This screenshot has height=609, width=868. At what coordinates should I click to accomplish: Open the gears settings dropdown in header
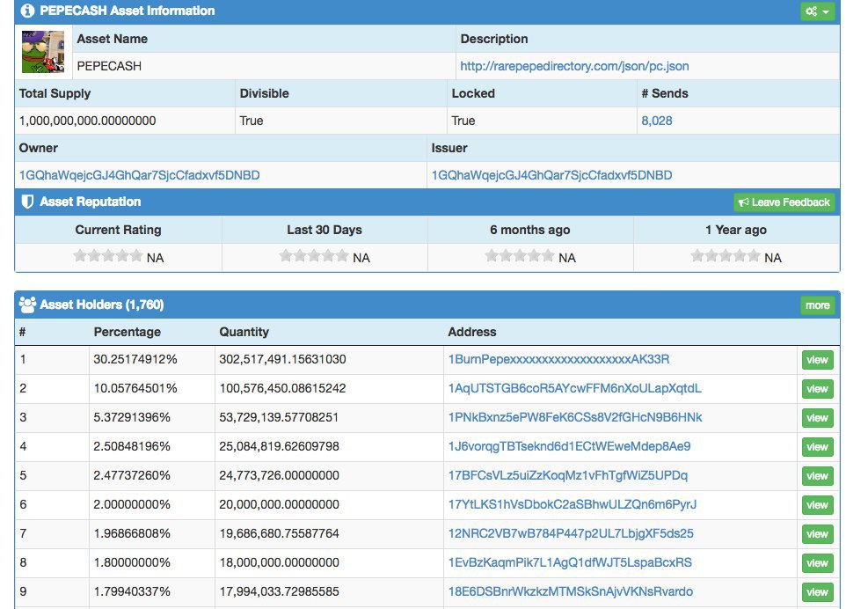tap(817, 11)
